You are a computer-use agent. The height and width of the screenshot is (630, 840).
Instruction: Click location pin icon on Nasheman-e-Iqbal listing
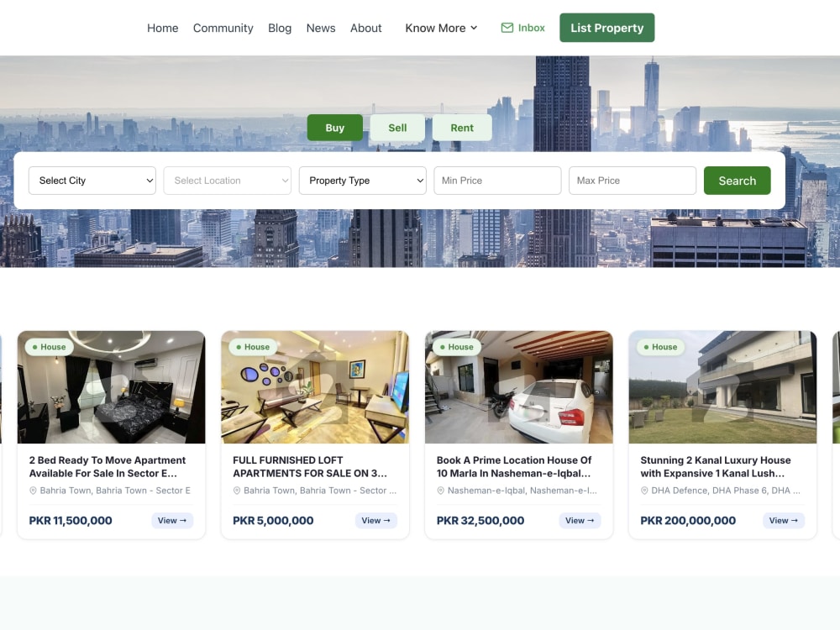click(x=440, y=491)
